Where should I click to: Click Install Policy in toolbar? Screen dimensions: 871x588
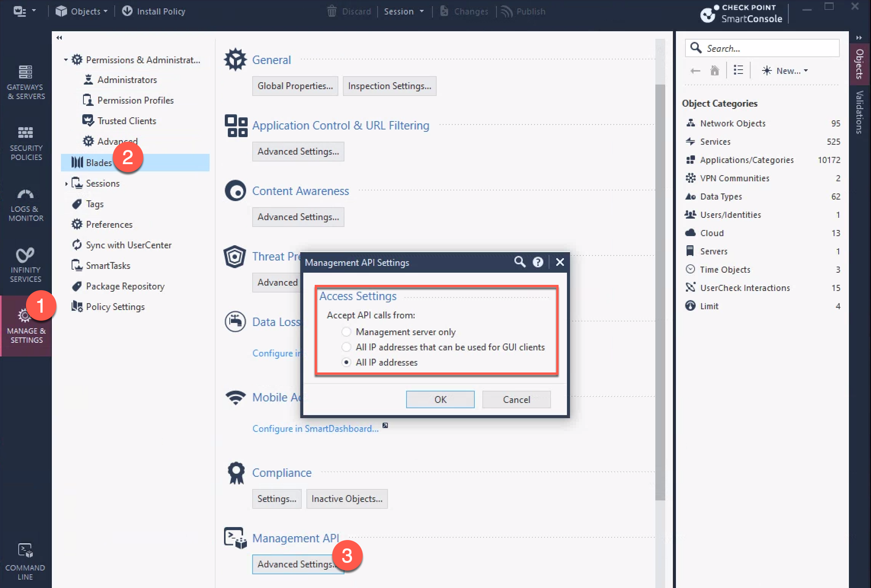coord(154,11)
